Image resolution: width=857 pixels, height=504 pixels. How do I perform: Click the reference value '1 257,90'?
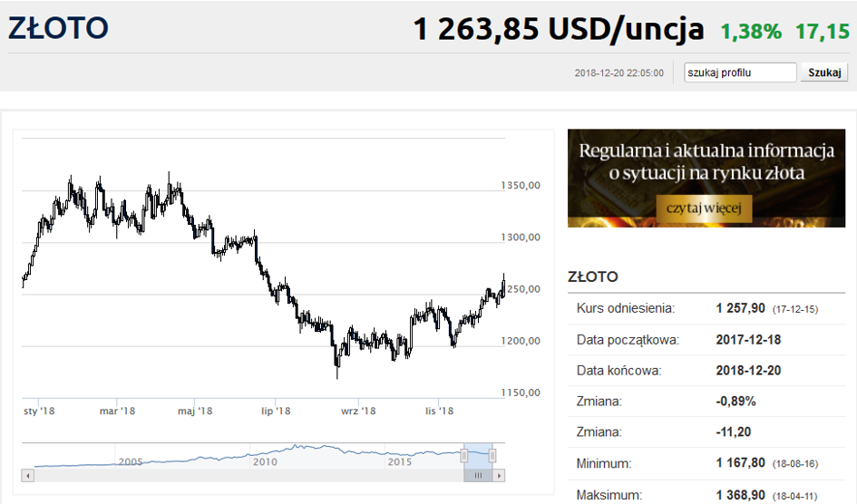click(x=741, y=308)
